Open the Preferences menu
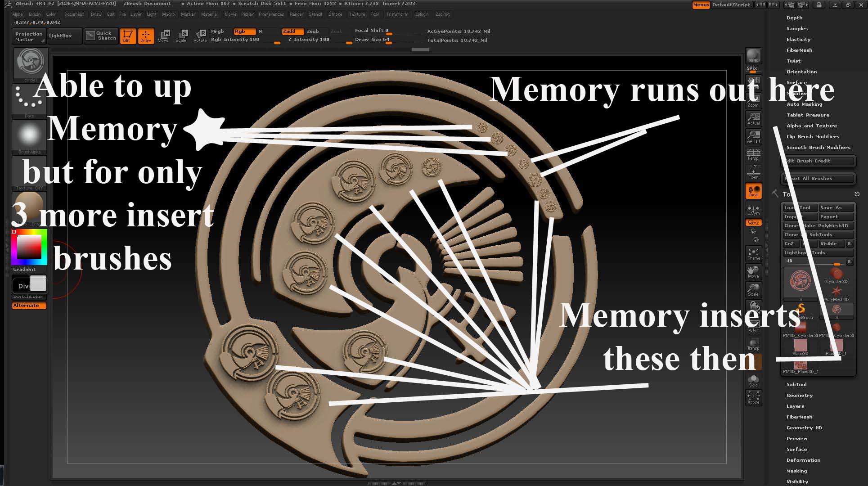 coord(271,14)
